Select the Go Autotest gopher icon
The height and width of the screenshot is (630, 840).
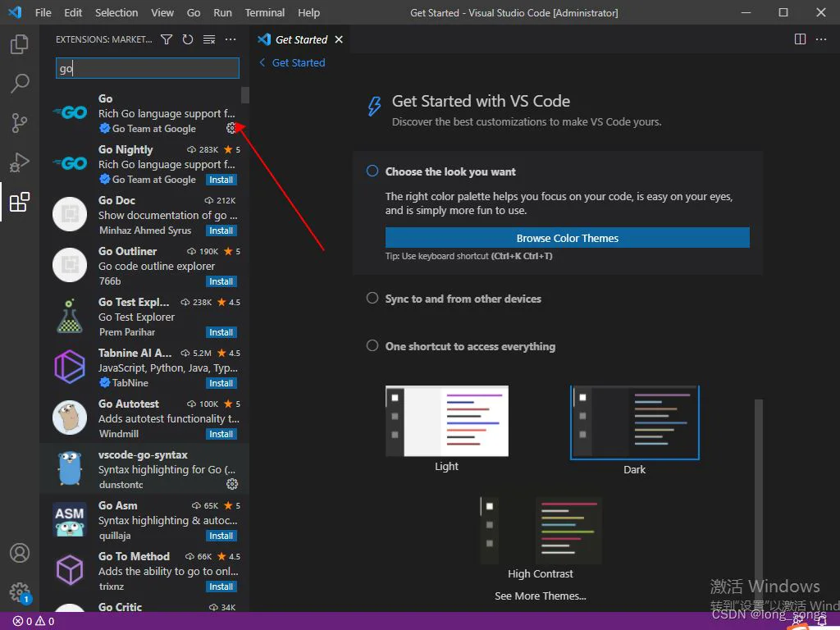point(70,418)
